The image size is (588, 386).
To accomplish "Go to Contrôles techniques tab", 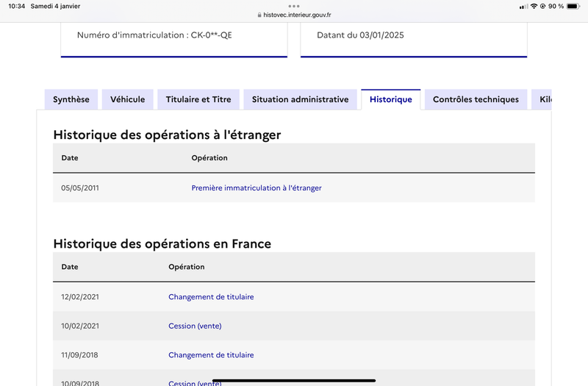I will (476, 99).
